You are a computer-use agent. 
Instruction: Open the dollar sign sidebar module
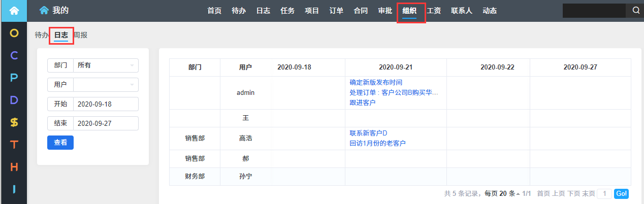(14, 122)
